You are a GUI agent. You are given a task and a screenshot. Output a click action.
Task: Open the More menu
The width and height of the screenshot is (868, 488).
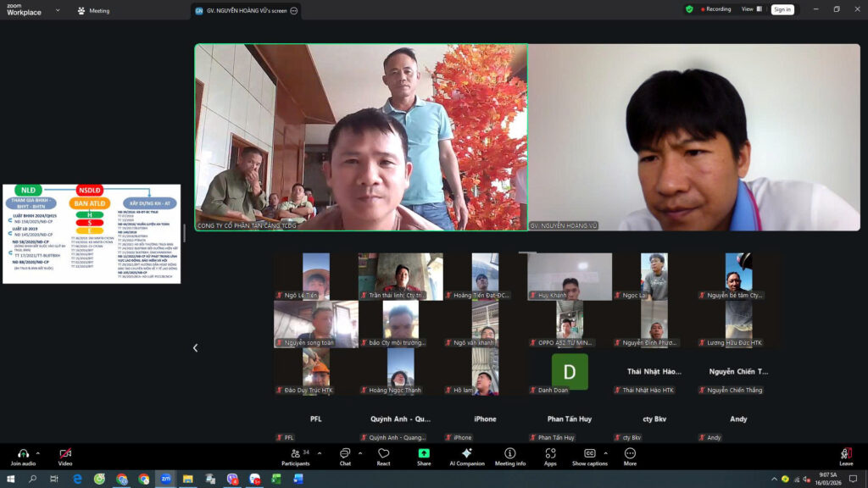click(630, 453)
